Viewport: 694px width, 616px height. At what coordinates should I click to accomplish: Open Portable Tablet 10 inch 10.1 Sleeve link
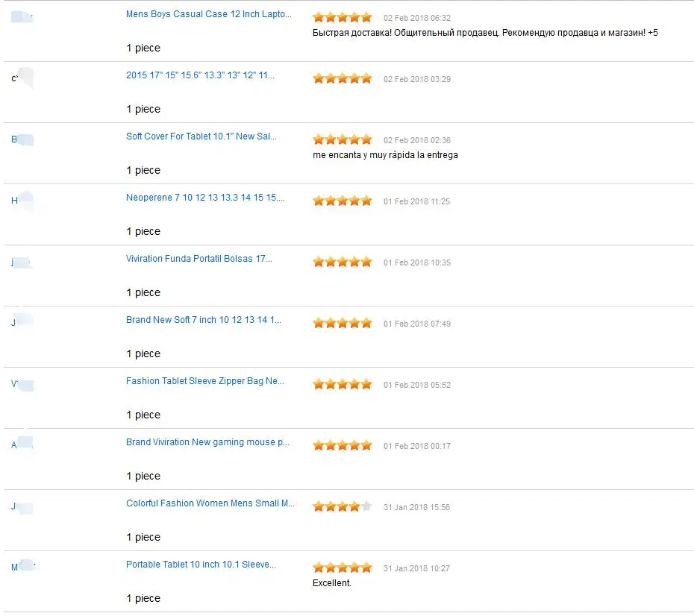tap(201, 565)
